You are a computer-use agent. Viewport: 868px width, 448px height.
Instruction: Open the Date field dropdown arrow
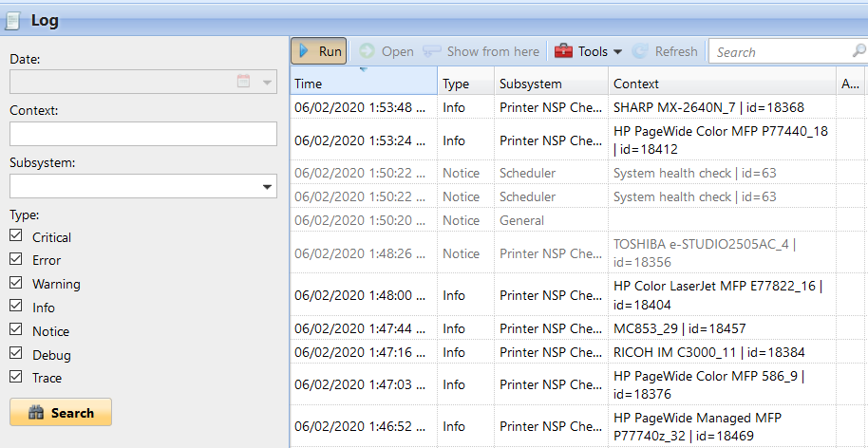(x=266, y=82)
